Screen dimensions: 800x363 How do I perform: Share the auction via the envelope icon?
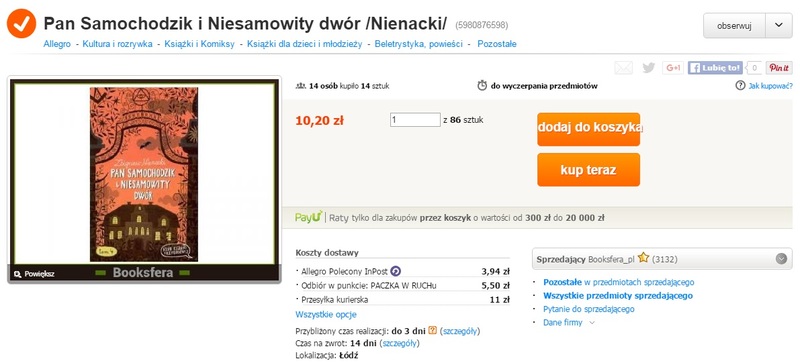click(x=623, y=68)
